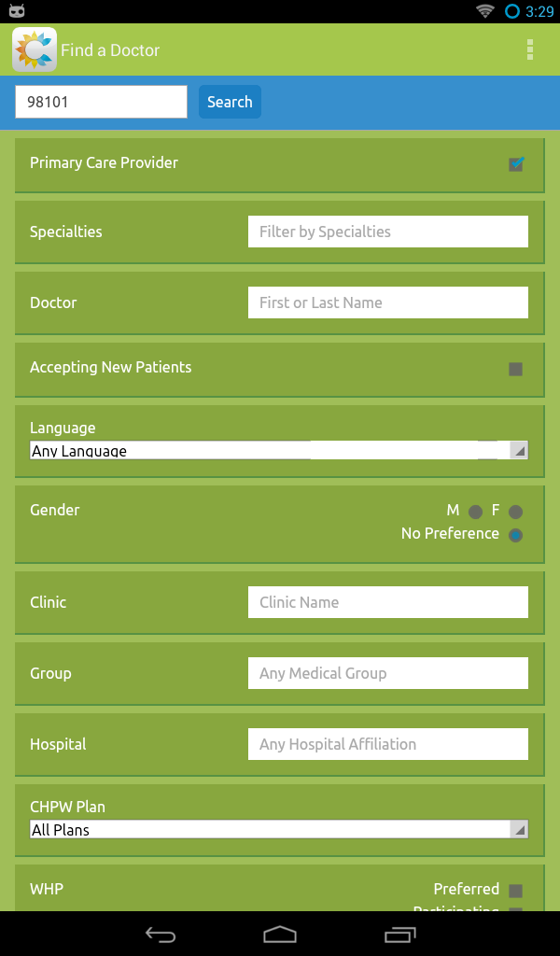Screen dimensions: 560x956
Task: Check the WHP Preferred checkbox
Action: [x=515, y=891]
